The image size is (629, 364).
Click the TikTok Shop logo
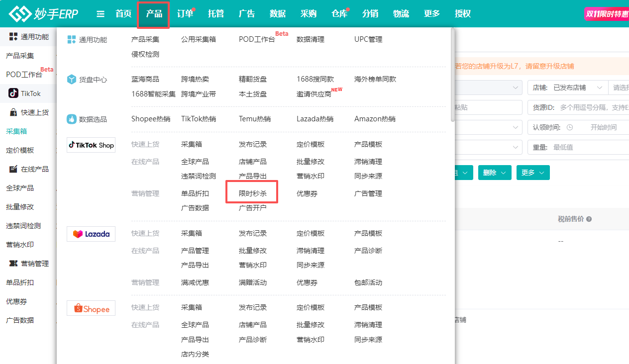[91, 145]
